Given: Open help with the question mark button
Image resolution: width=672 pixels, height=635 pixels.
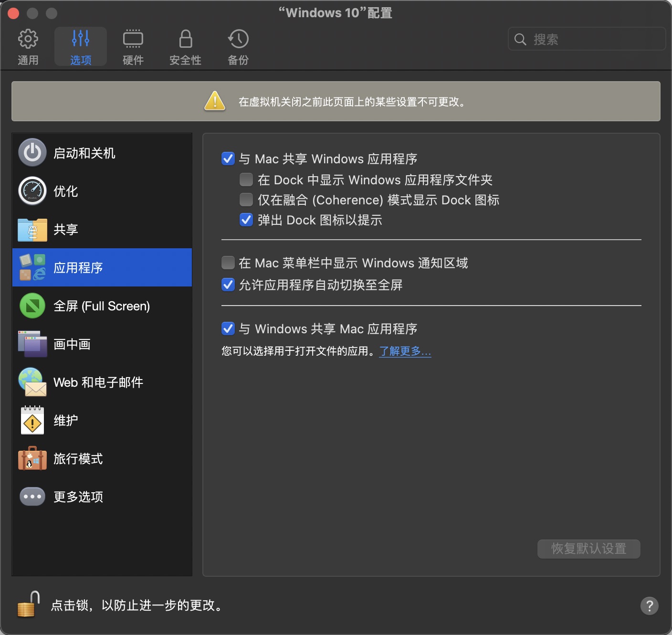Looking at the screenshot, I should click(650, 606).
